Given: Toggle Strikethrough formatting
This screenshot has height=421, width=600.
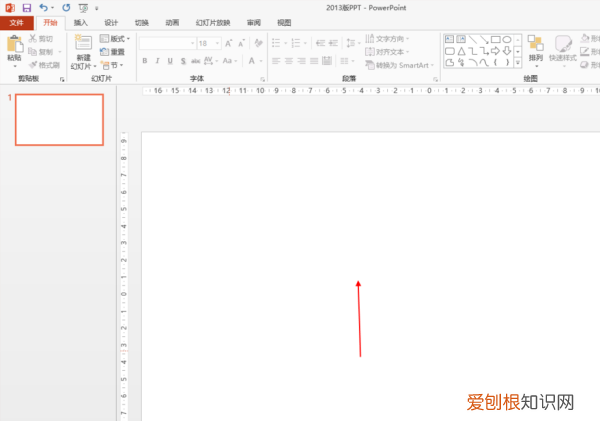Looking at the screenshot, I should click(196, 61).
